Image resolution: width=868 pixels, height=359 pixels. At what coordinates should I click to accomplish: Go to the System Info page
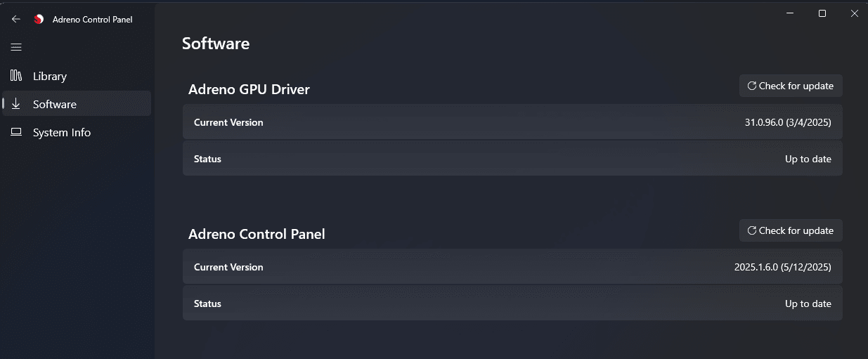[62, 132]
